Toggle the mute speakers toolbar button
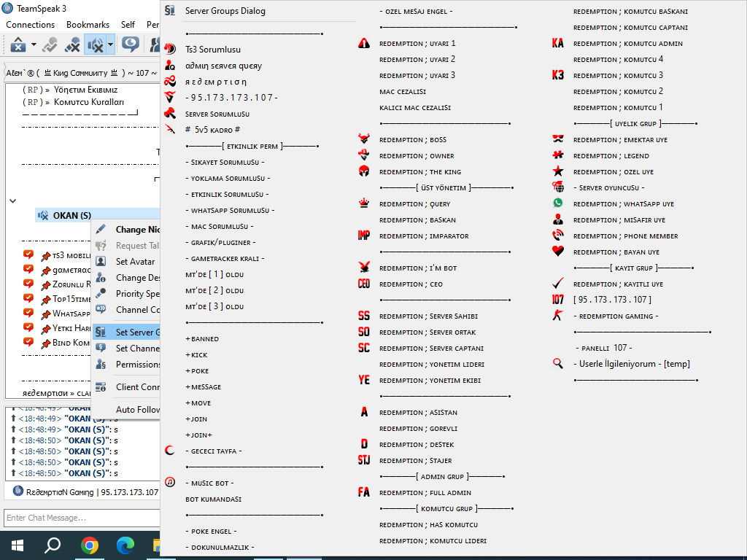 [x=96, y=44]
